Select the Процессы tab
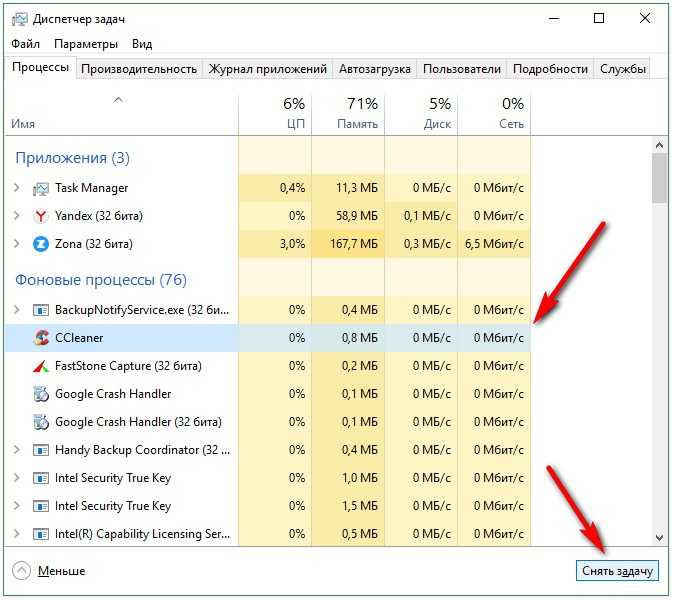 click(x=40, y=67)
